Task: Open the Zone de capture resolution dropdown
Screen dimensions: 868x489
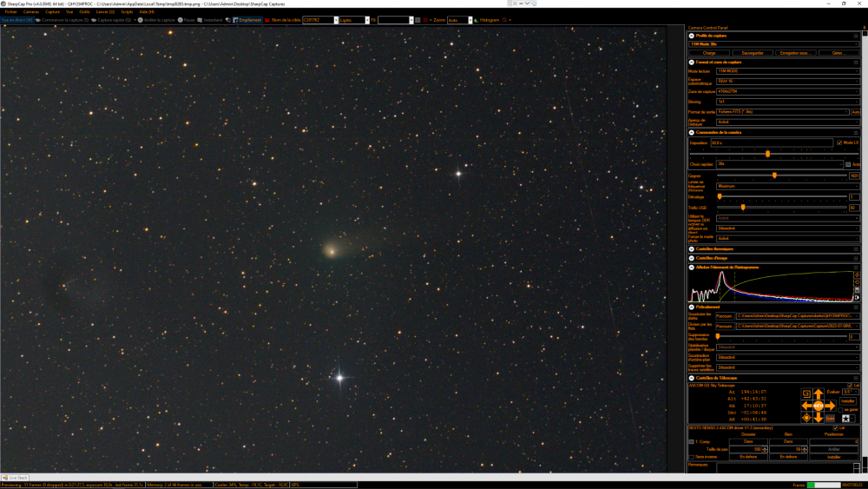Action: point(788,91)
